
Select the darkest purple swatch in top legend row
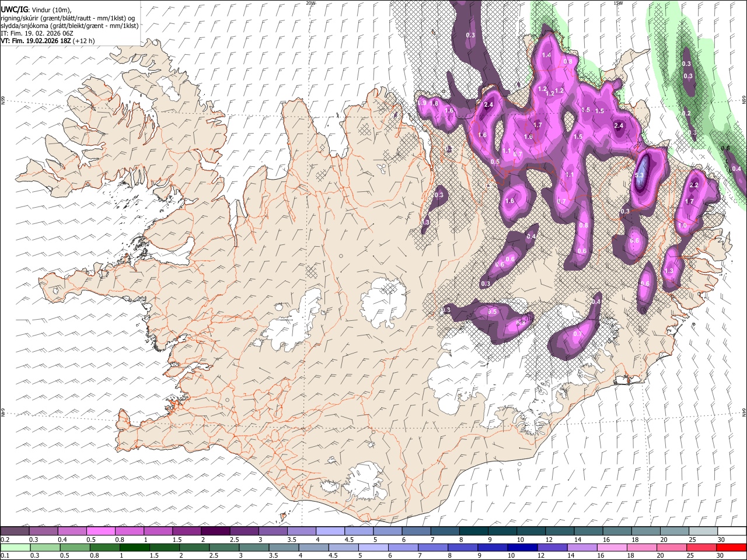215,531
